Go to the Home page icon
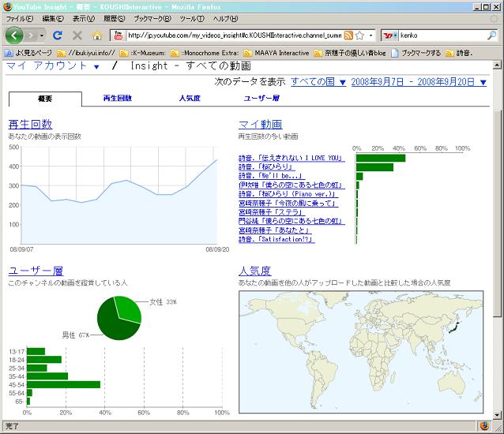 97,36
